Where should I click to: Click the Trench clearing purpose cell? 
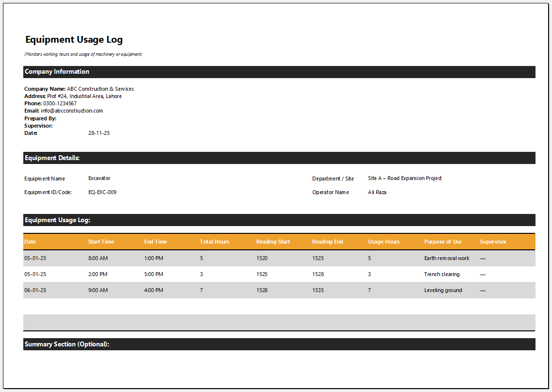(441, 274)
